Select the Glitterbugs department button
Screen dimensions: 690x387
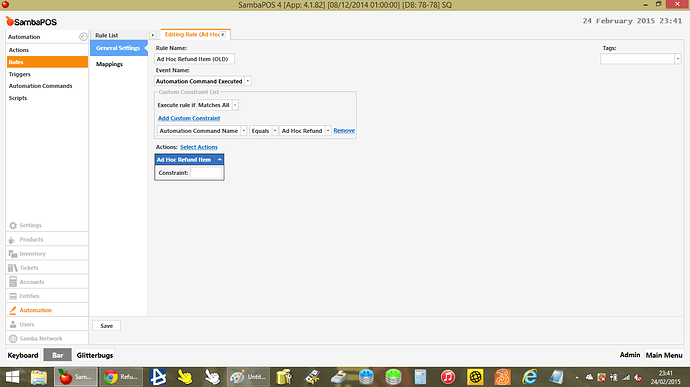pyautogui.click(x=95, y=355)
